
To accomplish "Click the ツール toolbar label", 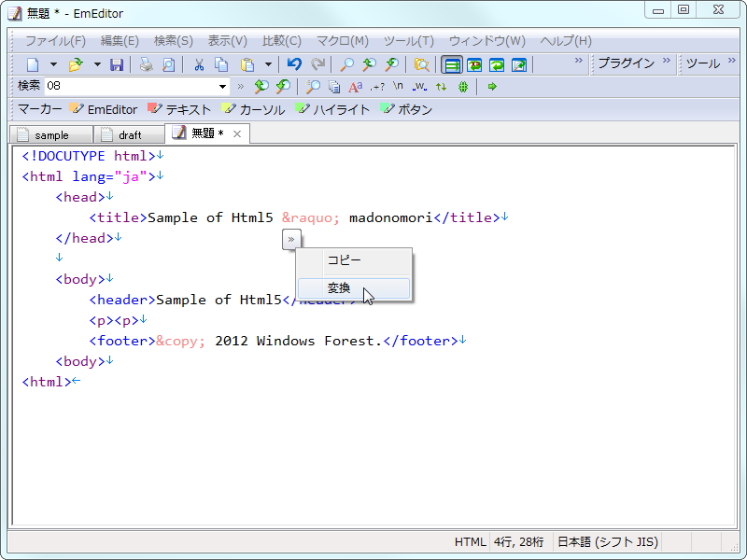I will (703, 63).
